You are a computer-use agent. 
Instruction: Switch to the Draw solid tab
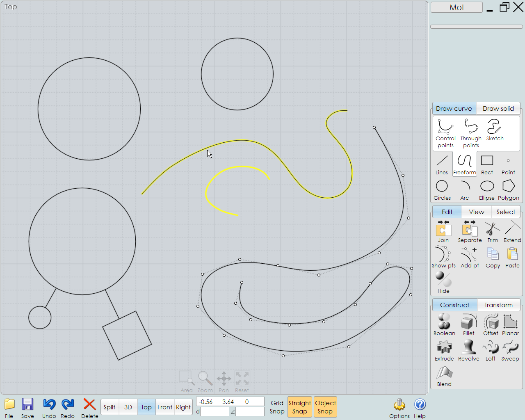498,108
